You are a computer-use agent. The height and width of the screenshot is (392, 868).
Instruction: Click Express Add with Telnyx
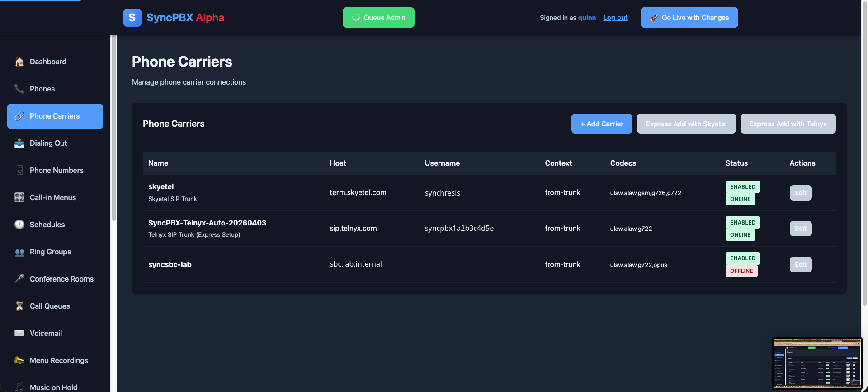click(x=788, y=124)
